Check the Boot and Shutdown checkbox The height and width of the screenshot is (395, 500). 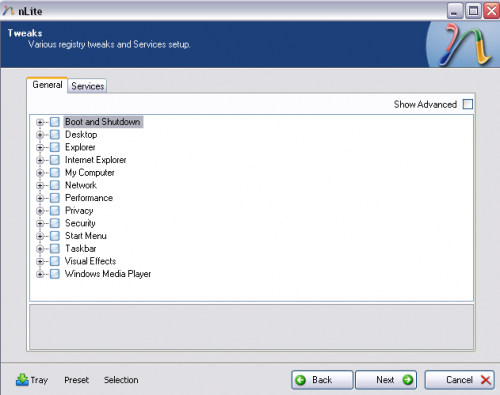point(55,122)
